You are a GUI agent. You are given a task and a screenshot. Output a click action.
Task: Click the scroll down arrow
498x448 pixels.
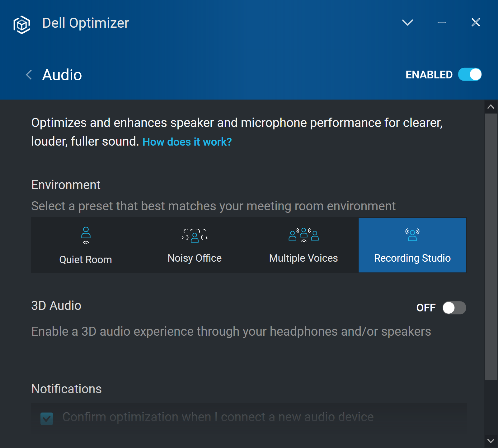(x=491, y=441)
